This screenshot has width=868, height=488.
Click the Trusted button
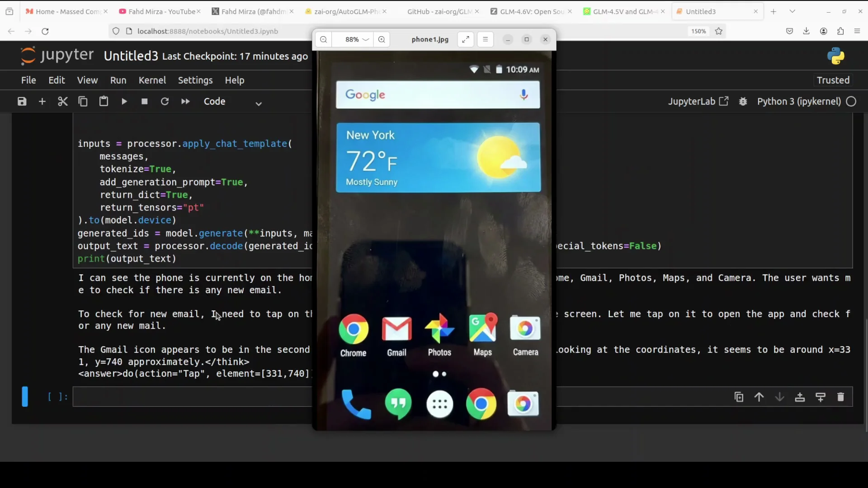832,80
